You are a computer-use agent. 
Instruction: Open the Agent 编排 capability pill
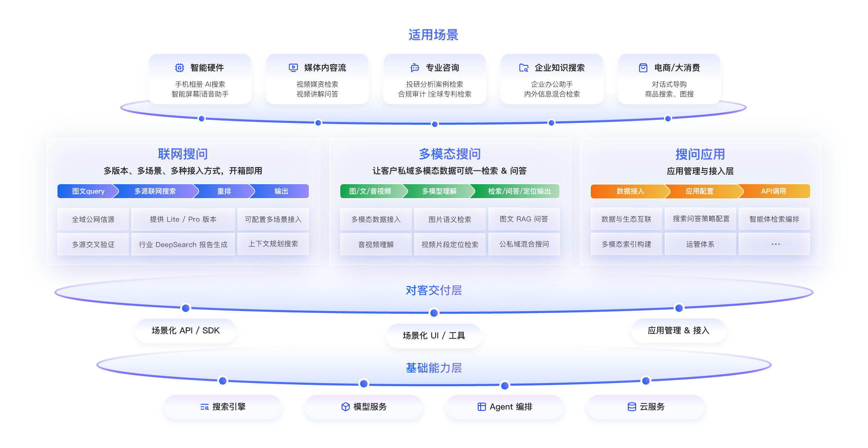pyautogui.click(x=505, y=407)
